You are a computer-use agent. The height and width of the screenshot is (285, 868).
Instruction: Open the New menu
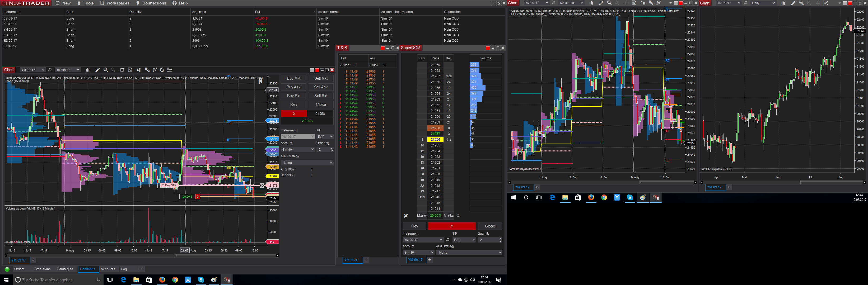tap(63, 3)
